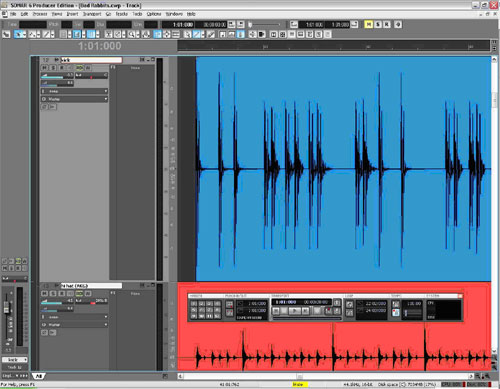Click the icon right of global R button
Screen dimensions: 500x389
pyautogui.click(x=397, y=24)
